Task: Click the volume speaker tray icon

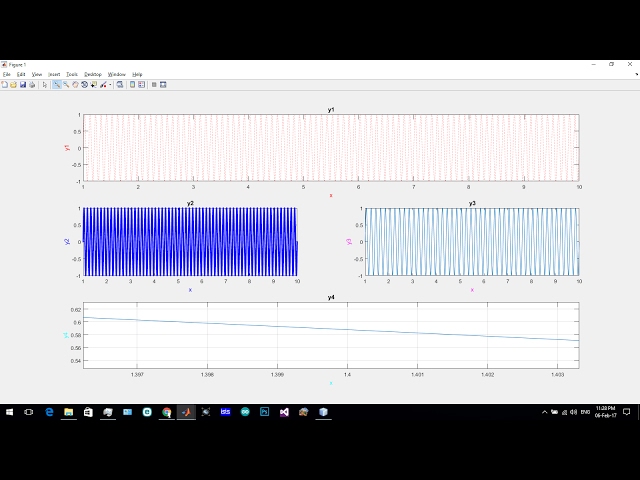Action: click(x=573, y=412)
